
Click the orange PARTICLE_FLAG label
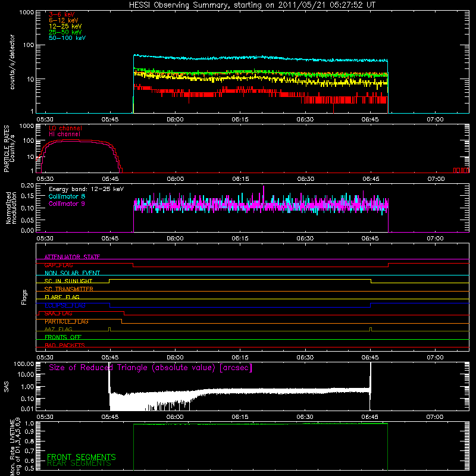pyautogui.click(x=67, y=321)
